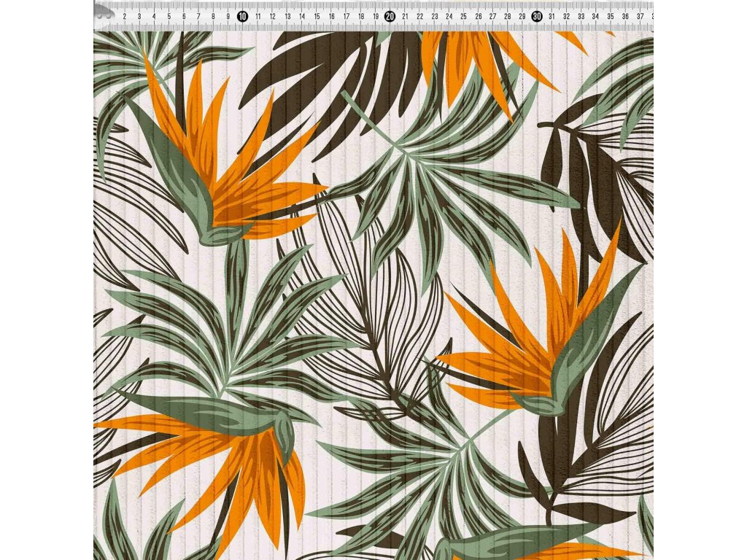Click the circled 30 mark on ruler
The width and height of the screenshot is (747, 560).
537,17
